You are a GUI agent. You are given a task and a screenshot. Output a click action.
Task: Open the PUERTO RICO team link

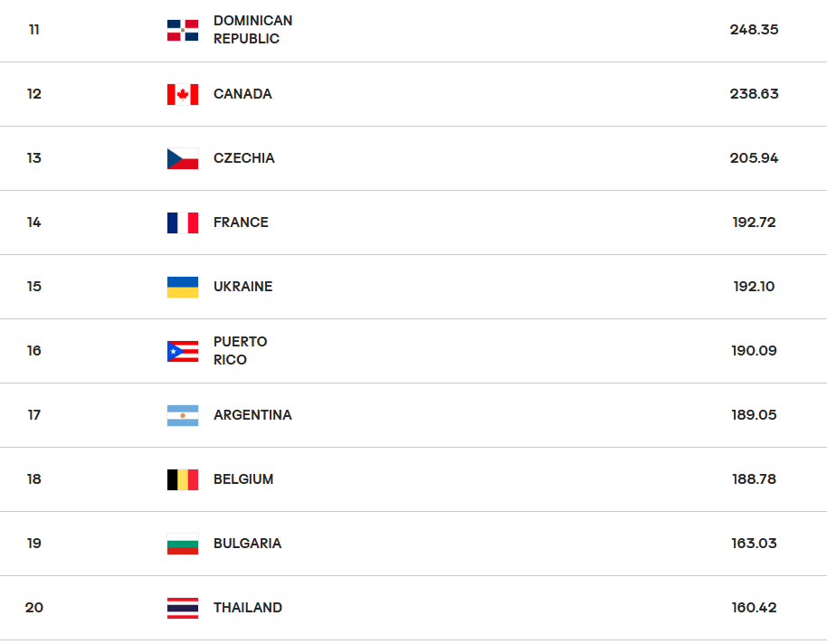tap(240, 351)
